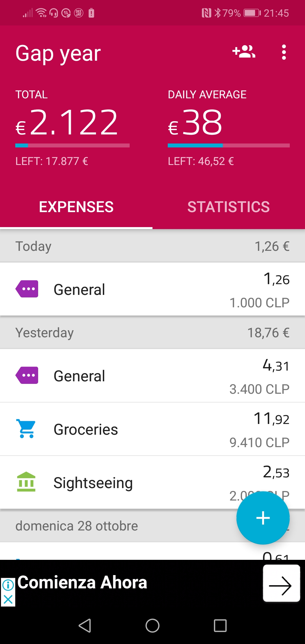Tap the Today section header

tap(152, 246)
